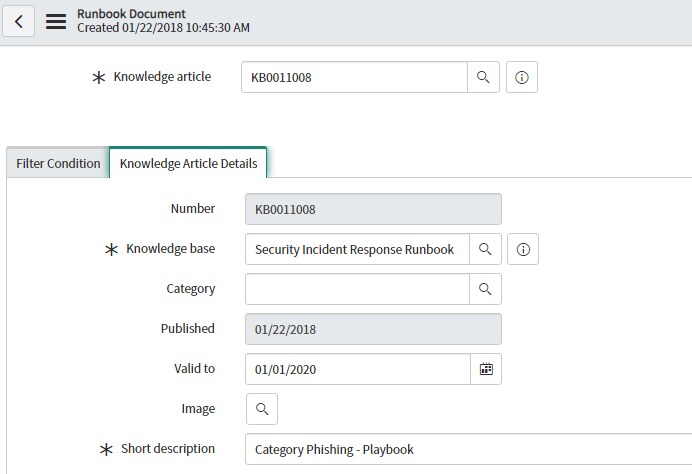This screenshot has height=474, width=692.
Task: Click the Created 01/22/2018 timestamp text
Action: [163, 28]
